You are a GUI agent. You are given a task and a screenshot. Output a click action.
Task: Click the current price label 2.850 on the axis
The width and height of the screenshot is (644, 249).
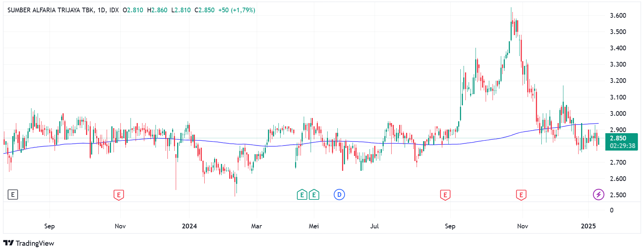(x=618, y=138)
